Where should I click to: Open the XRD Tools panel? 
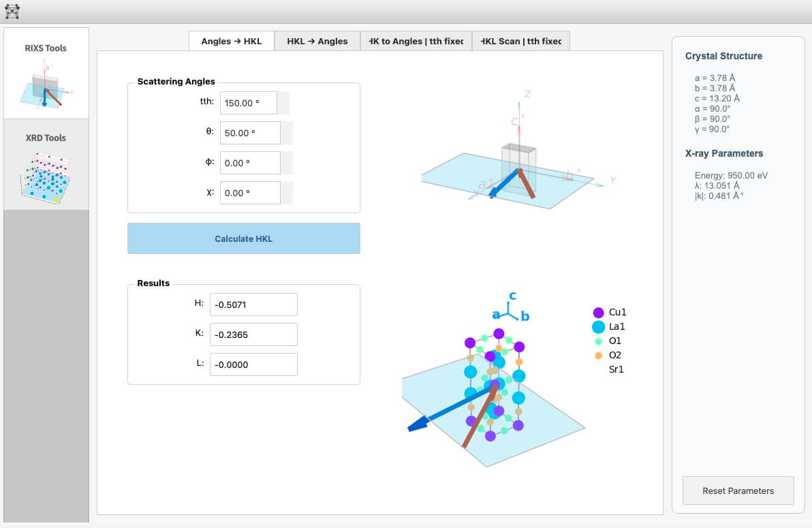point(46,164)
